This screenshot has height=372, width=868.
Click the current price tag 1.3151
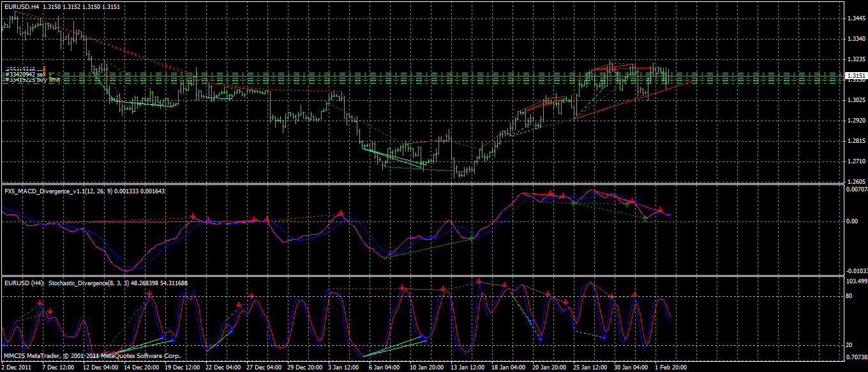click(855, 76)
